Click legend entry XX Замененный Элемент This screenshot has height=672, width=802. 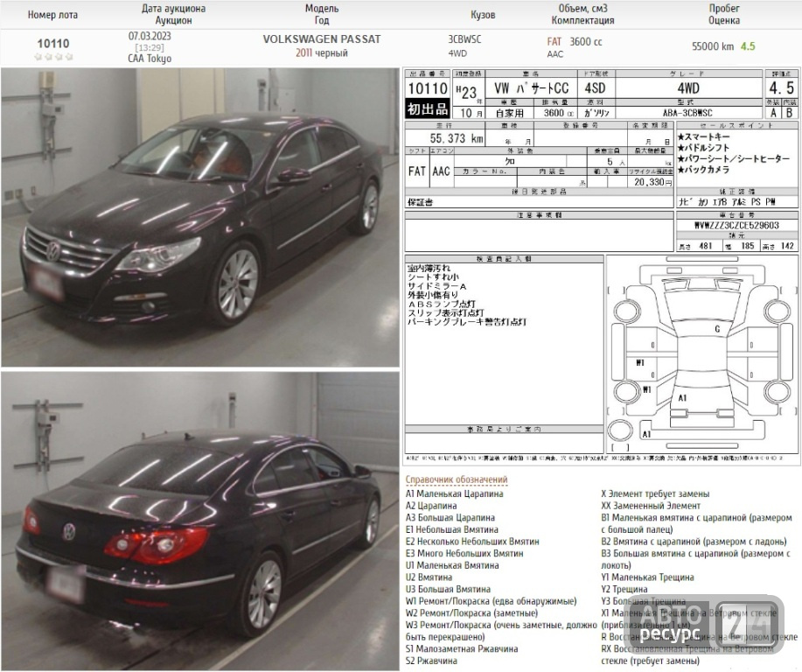pos(651,506)
